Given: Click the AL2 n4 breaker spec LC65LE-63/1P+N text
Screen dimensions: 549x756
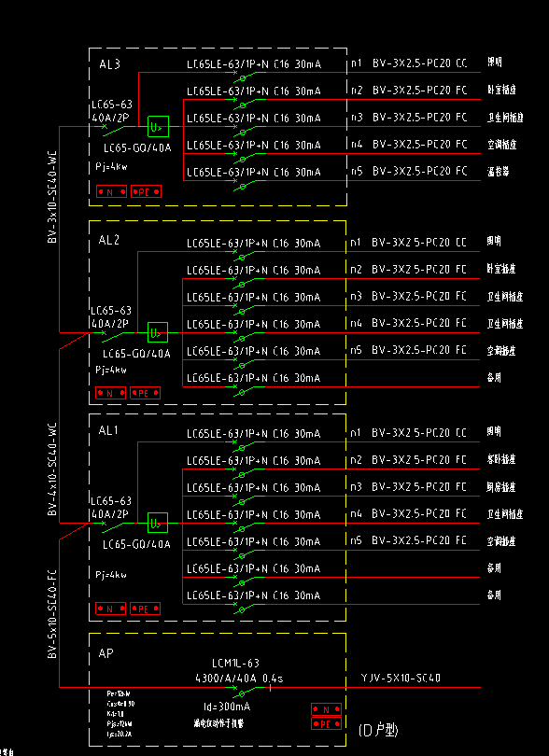Looking at the screenshot, I should coord(227,325).
